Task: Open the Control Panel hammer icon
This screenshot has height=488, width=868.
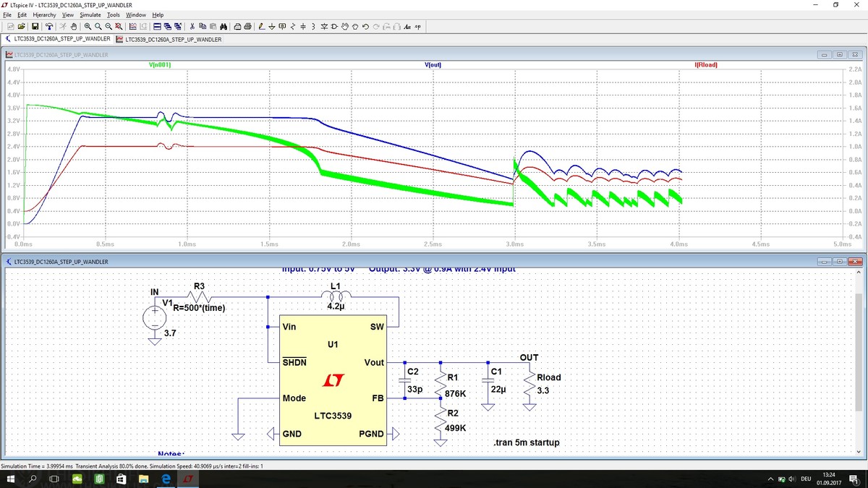Action: (49, 27)
